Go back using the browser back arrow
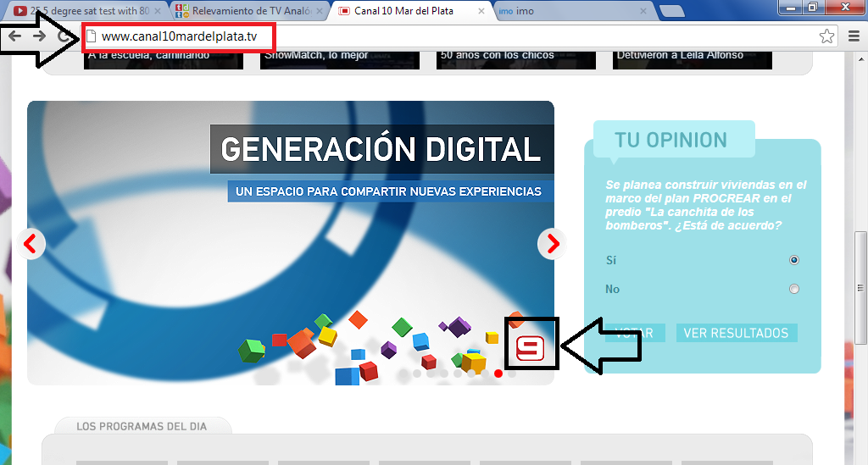This screenshot has height=465, width=868. click(15, 36)
